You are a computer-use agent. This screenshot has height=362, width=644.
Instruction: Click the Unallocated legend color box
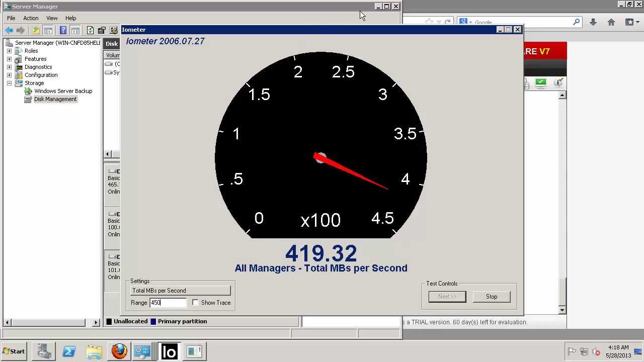click(109, 321)
